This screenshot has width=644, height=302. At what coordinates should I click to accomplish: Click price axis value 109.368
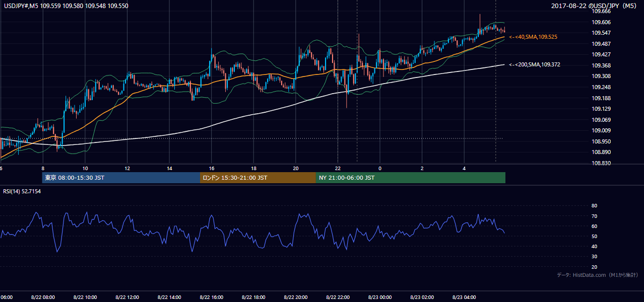601,65
